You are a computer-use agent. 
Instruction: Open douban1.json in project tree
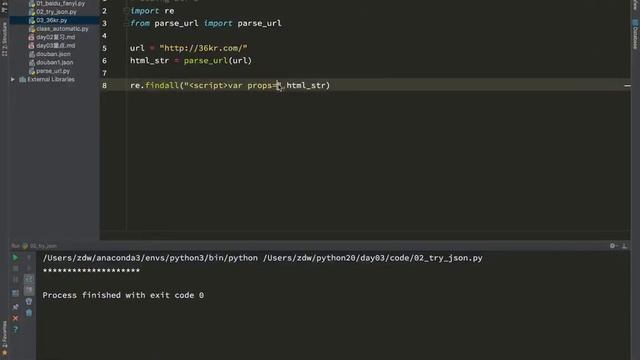pyautogui.click(x=55, y=62)
